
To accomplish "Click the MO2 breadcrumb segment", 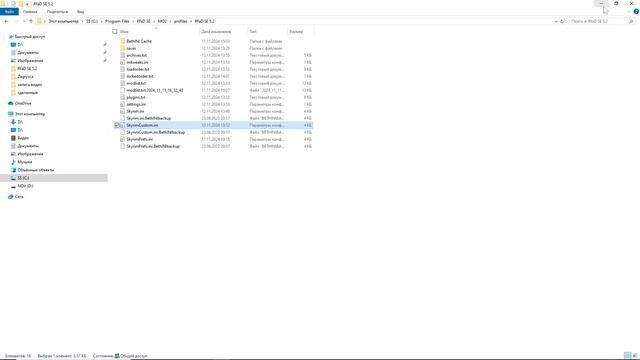I will 162,21.
